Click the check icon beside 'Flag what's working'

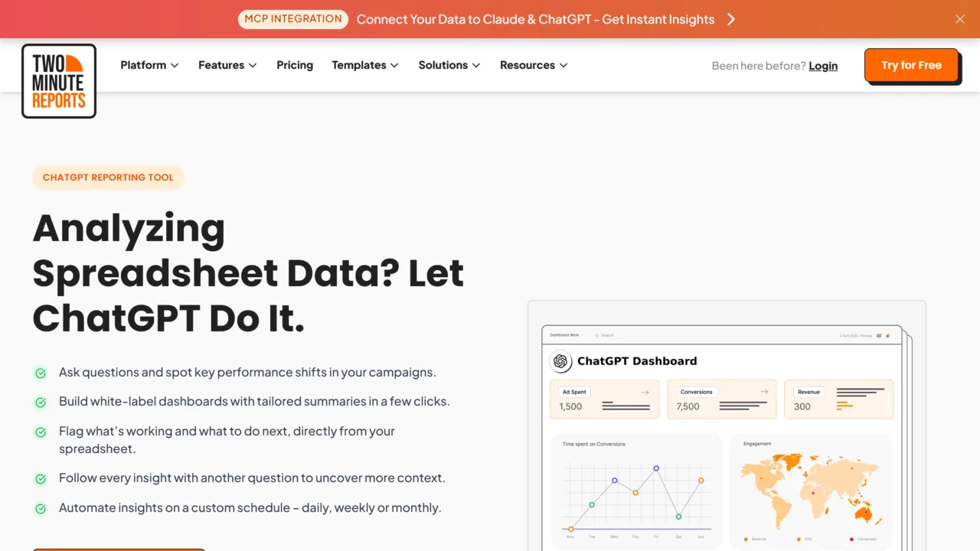[41, 432]
